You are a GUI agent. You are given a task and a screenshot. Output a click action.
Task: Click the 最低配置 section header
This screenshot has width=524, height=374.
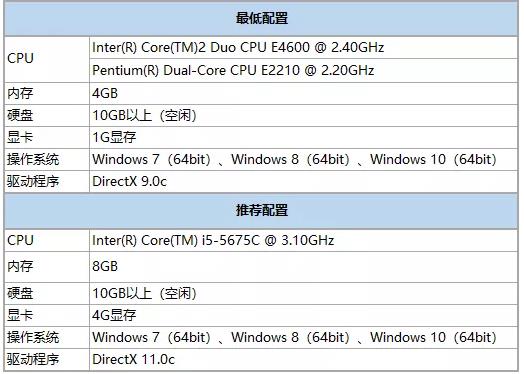(261, 18)
